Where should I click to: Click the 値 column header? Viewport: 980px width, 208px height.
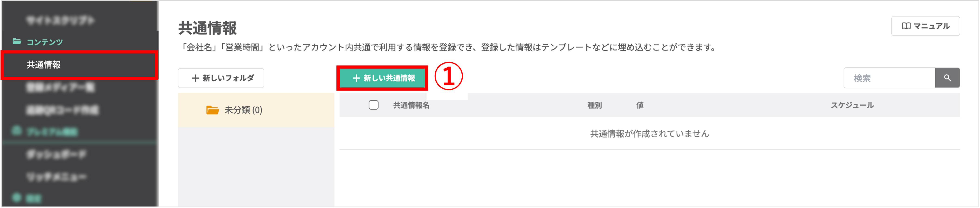coord(640,105)
